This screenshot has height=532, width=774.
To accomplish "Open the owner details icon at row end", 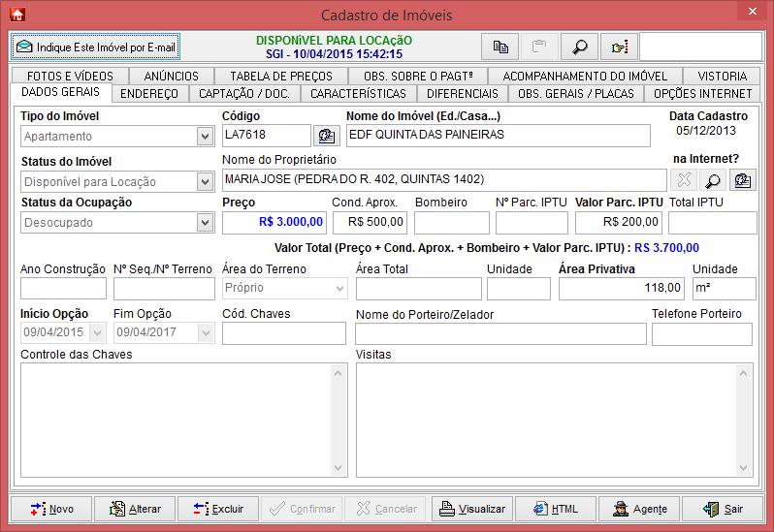I will [x=742, y=180].
